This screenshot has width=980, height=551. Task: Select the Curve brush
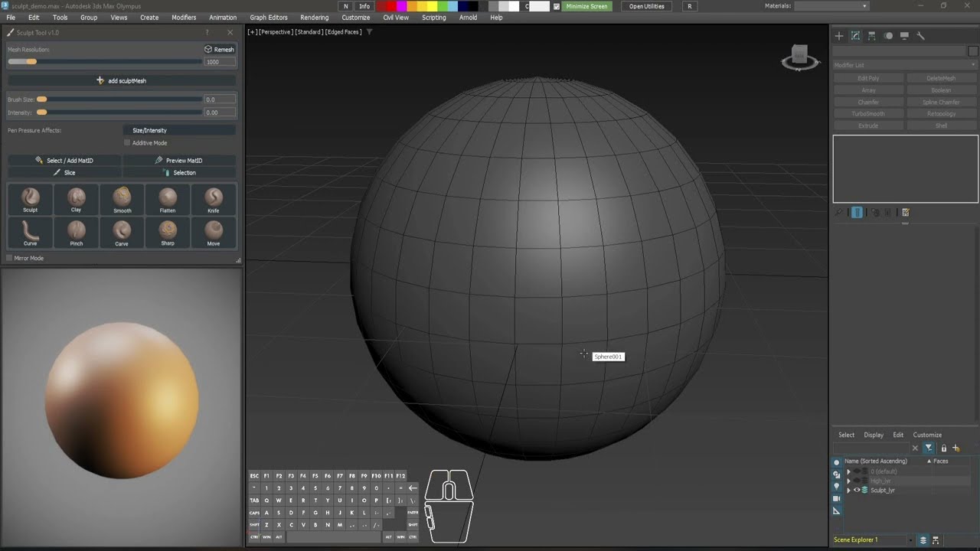pos(30,233)
